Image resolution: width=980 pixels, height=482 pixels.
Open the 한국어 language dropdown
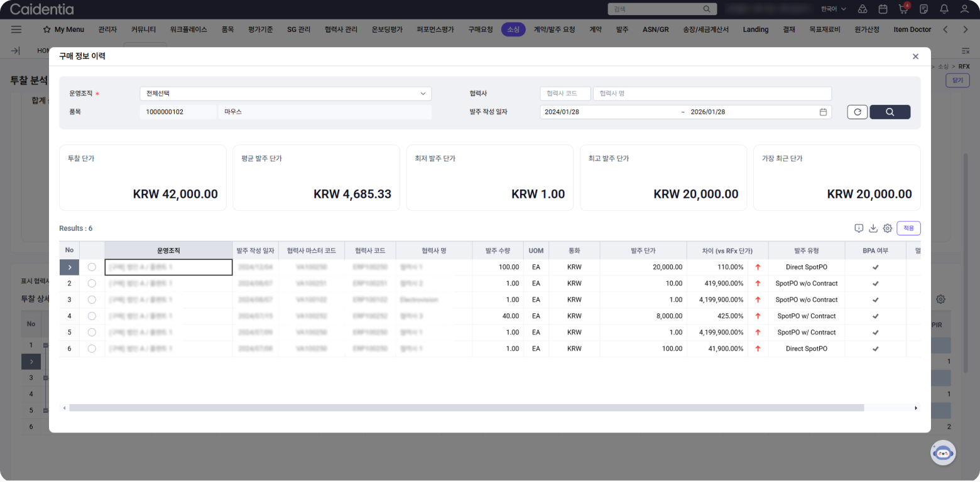833,9
